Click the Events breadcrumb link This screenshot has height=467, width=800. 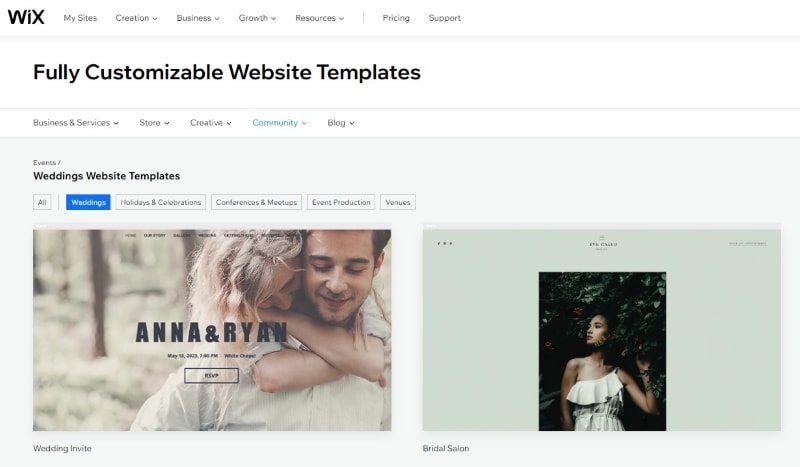tap(44, 162)
